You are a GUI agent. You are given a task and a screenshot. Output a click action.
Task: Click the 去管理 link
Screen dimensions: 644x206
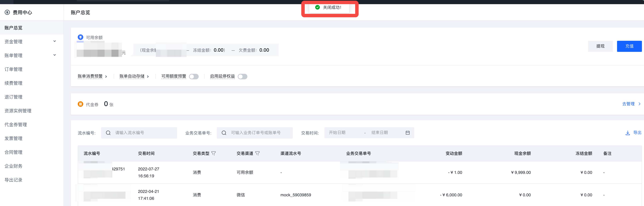coord(628,104)
